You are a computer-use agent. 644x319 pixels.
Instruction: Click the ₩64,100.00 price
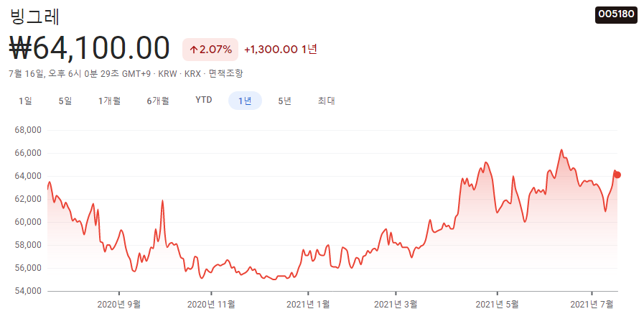89,49
